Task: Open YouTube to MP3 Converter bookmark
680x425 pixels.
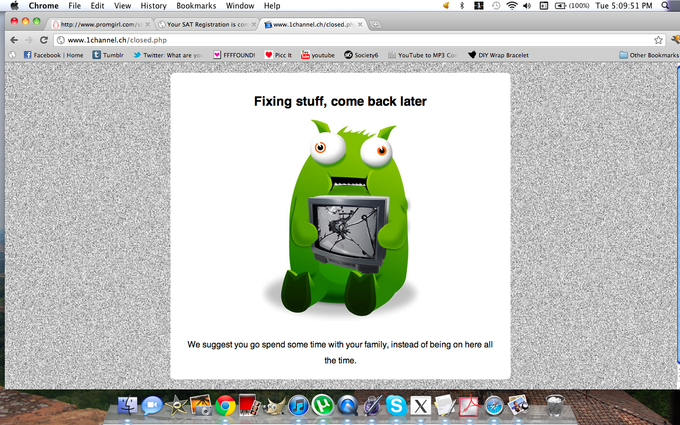Action: coord(422,55)
